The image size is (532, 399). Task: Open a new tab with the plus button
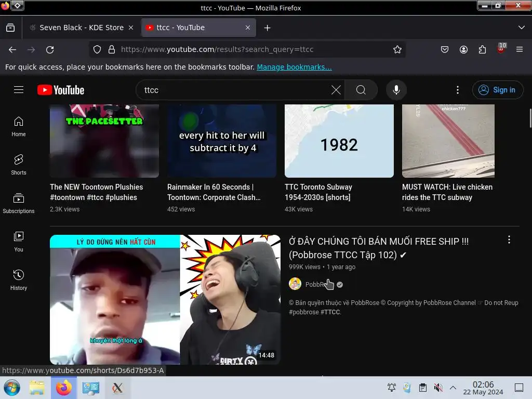[268, 28]
